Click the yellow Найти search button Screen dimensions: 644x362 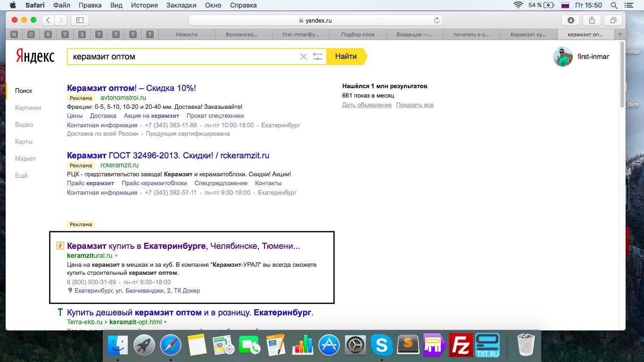coord(346,57)
